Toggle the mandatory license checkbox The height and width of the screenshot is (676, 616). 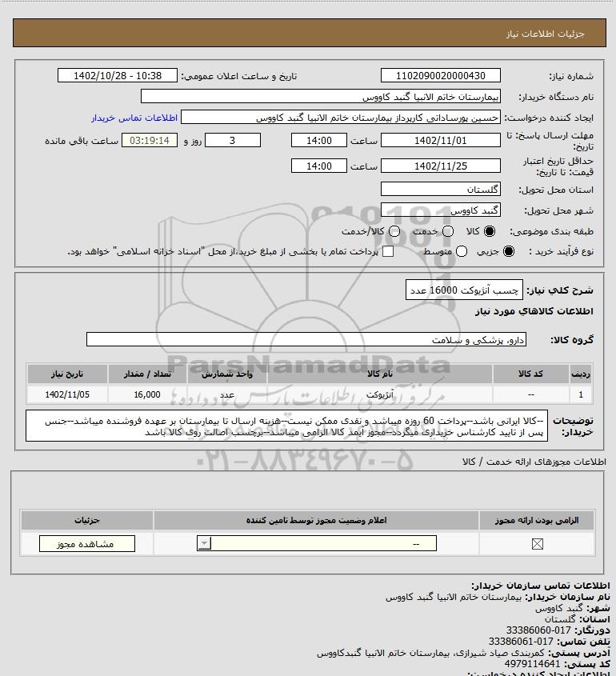pos(537,544)
